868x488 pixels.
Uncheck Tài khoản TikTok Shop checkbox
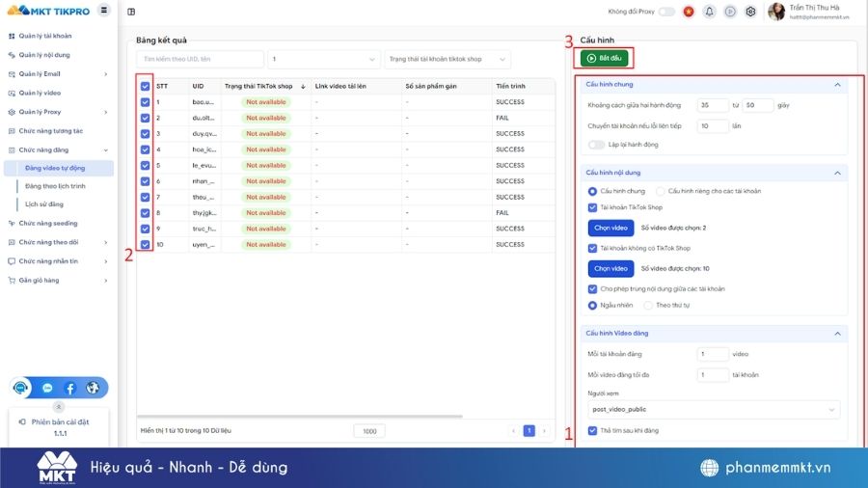click(x=592, y=207)
